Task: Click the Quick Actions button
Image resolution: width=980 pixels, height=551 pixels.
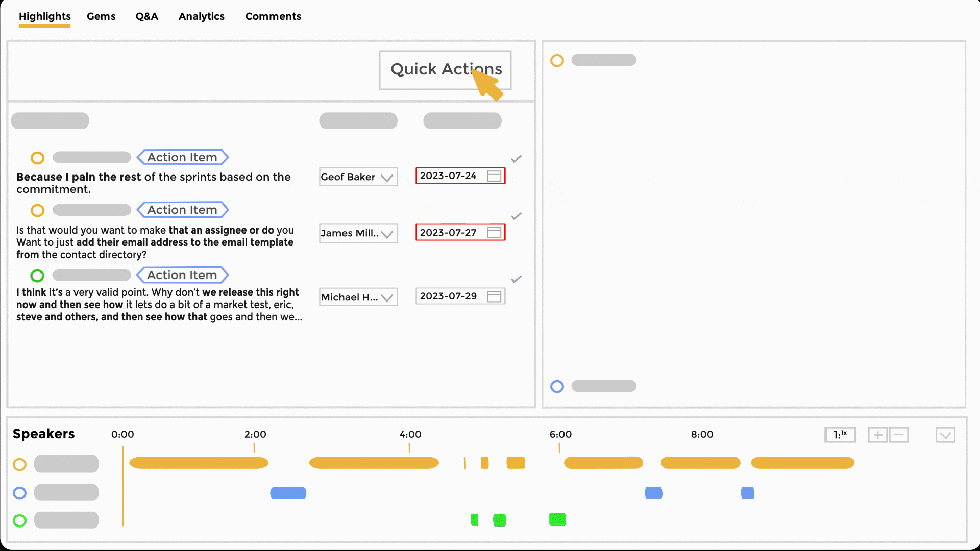Action: [445, 69]
